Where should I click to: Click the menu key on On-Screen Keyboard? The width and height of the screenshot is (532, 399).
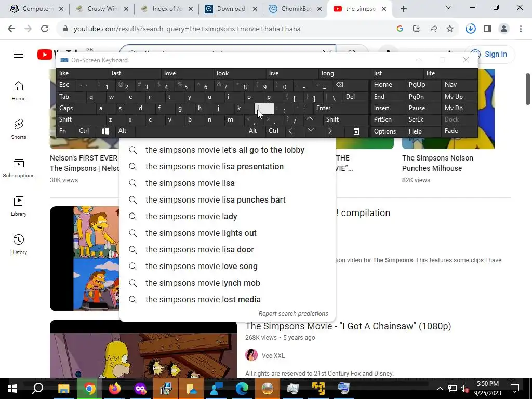pos(356,131)
